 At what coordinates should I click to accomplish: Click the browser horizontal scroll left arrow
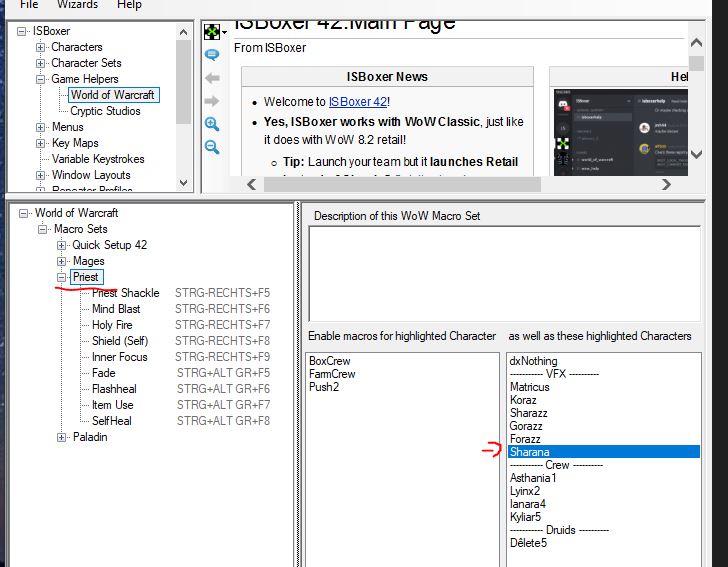click(x=252, y=185)
